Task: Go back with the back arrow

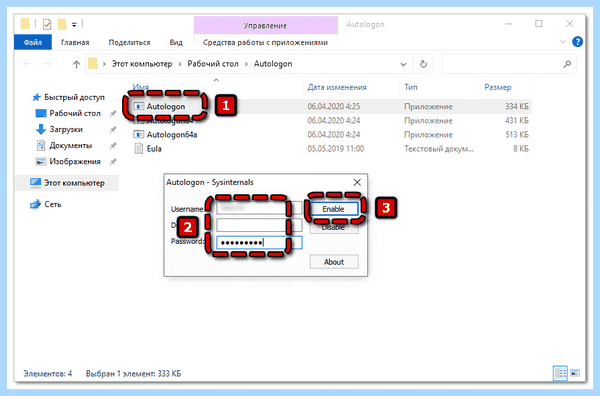Action: click(27, 64)
